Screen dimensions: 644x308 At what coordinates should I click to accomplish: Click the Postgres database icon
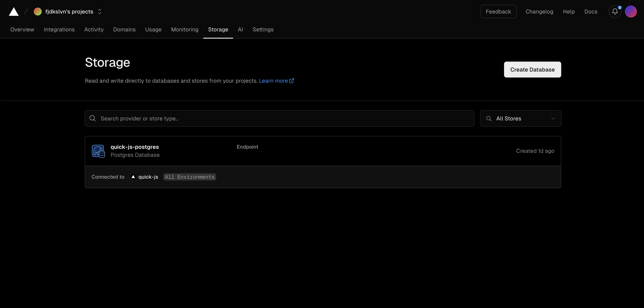(x=98, y=151)
